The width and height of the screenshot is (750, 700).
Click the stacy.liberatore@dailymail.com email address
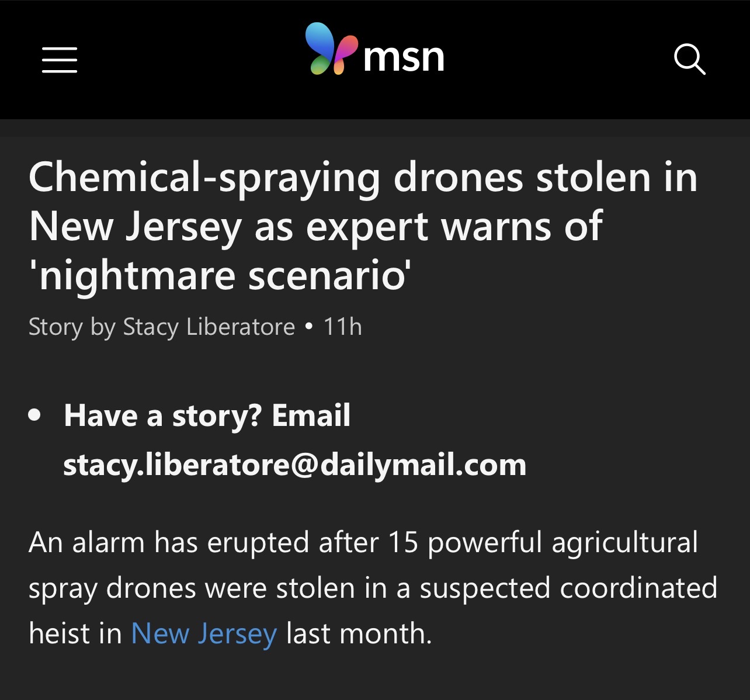pyautogui.click(x=294, y=465)
